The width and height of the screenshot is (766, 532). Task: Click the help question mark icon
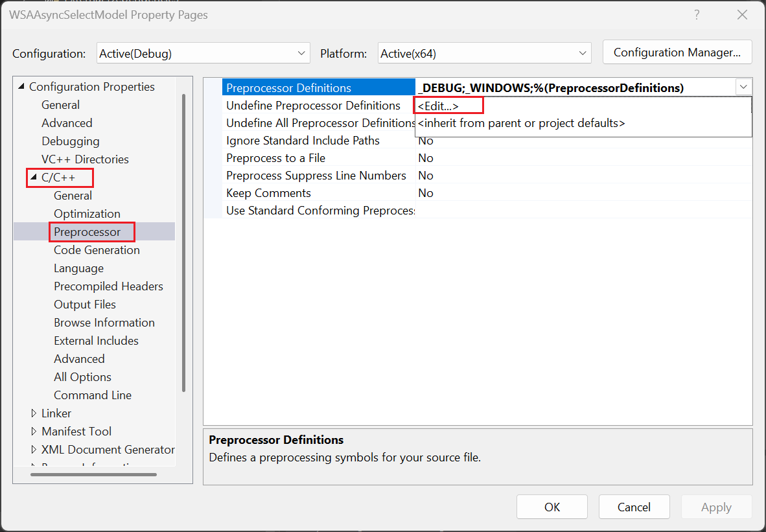[697, 15]
